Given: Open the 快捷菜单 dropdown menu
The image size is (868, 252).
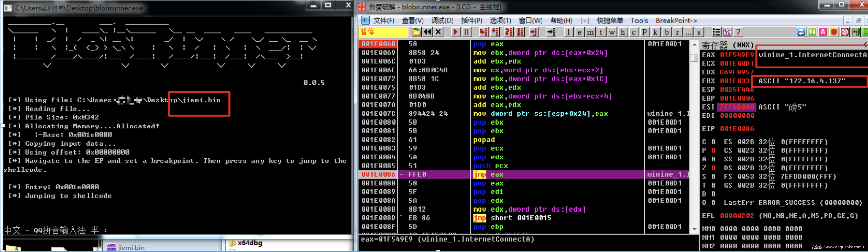Looking at the screenshot, I should [x=609, y=20].
